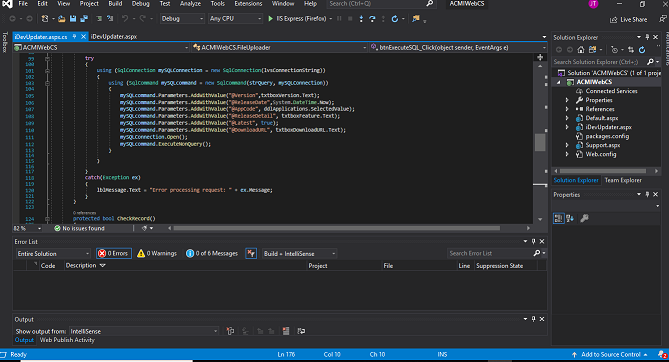Screen dimensions: 669x362
Task: Select Connected Services in Solution Explorer
Action: pos(611,91)
